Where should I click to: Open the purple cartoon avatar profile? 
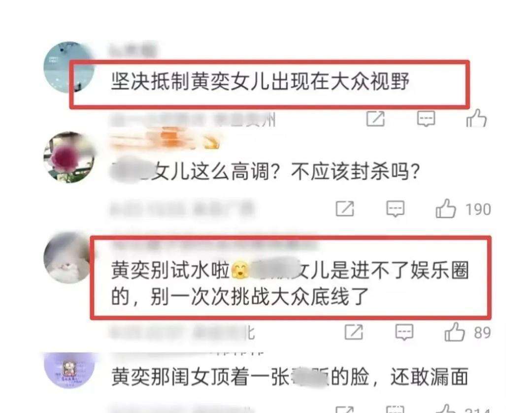point(69,370)
